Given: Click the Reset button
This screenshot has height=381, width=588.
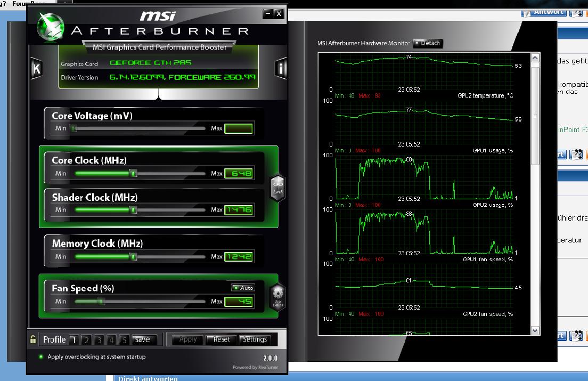Looking at the screenshot, I should click(221, 339).
